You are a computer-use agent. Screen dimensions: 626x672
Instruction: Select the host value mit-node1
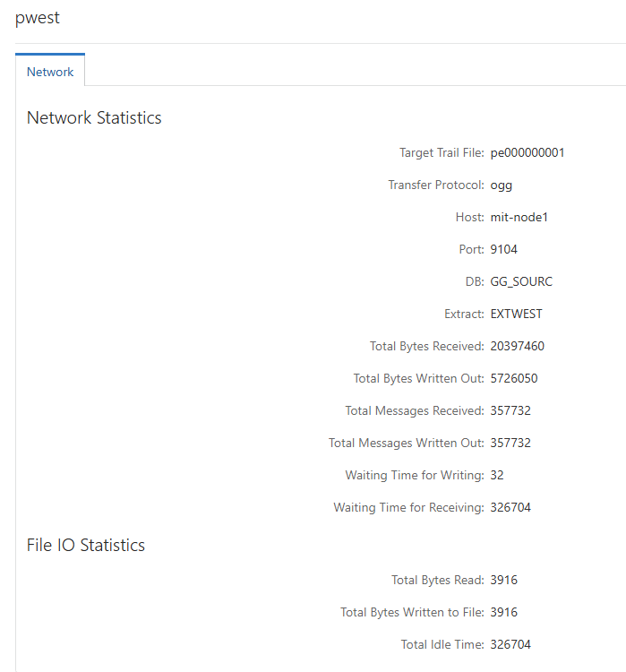click(x=519, y=218)
